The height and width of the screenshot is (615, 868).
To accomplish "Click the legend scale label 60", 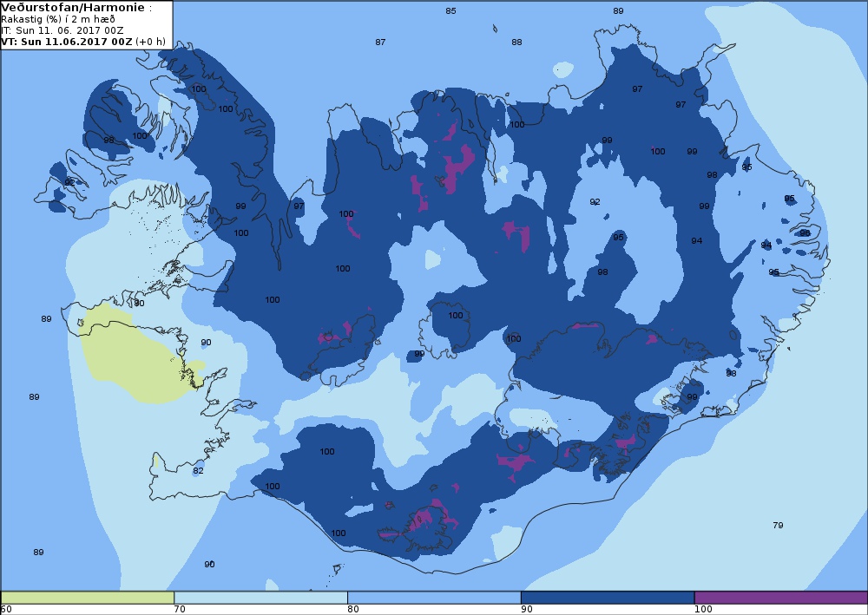I will (6, 610).
